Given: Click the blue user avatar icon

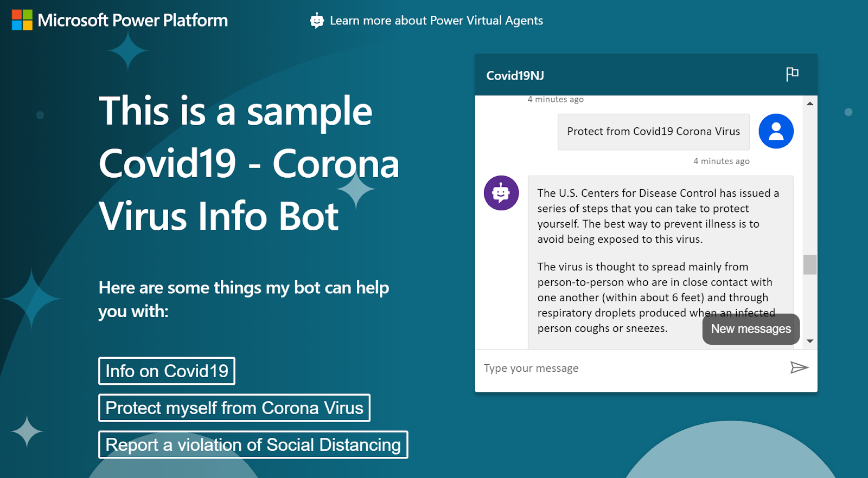Looking at the screenshot, I should [776, 131].
